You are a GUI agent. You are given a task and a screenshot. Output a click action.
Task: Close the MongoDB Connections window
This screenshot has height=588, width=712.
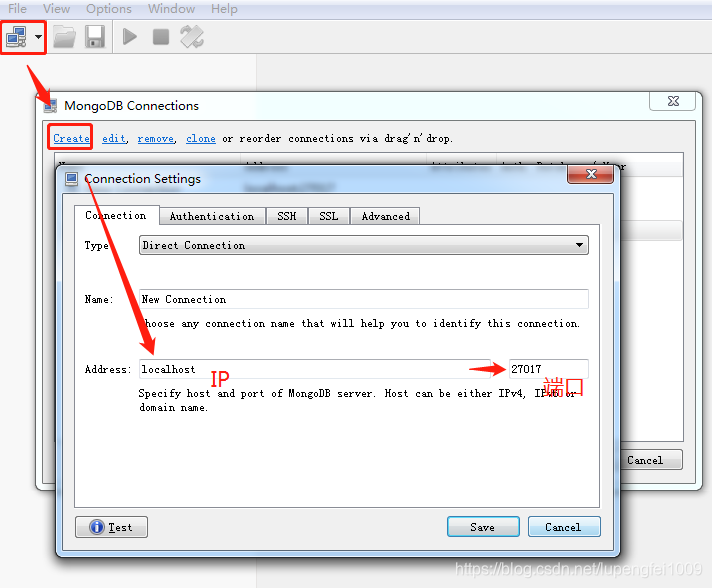click(x=673, y=101)
